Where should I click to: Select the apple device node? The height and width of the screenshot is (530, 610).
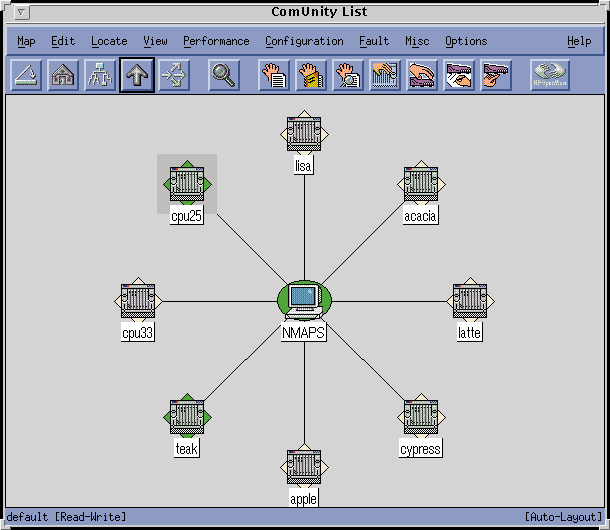point(303,464)
